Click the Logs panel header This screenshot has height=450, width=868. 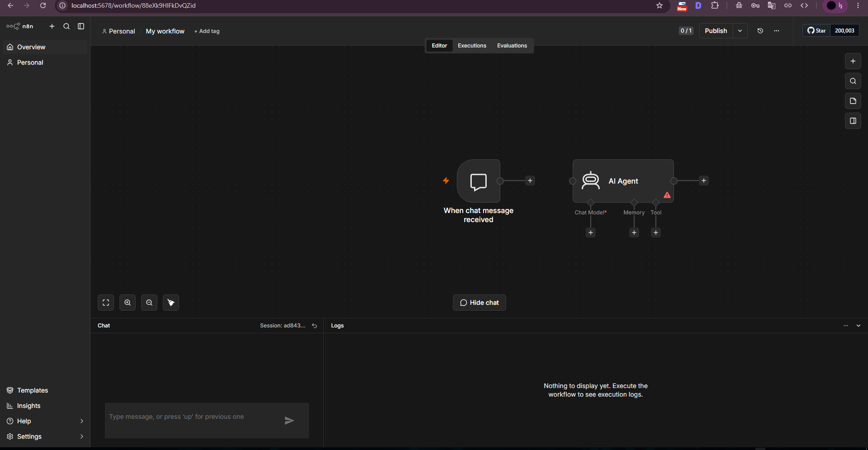click(337, 326)
